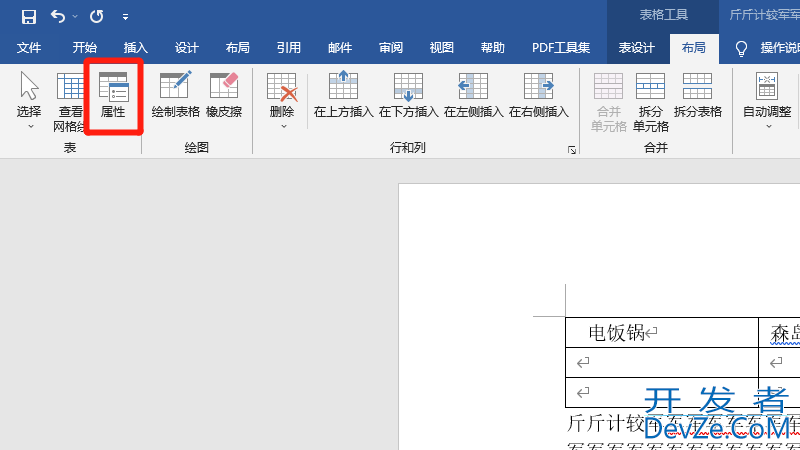
Task: Open the 布局 page layout tab
Action: (x=238, y=48)
